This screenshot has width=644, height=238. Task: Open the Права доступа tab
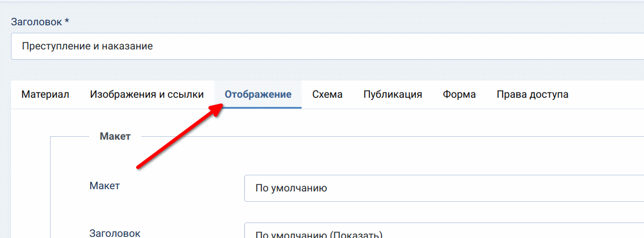[533, 94]
